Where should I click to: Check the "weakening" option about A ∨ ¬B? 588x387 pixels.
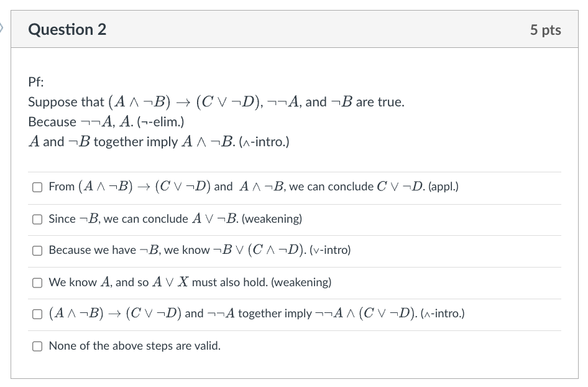click(x=37, y=218)
